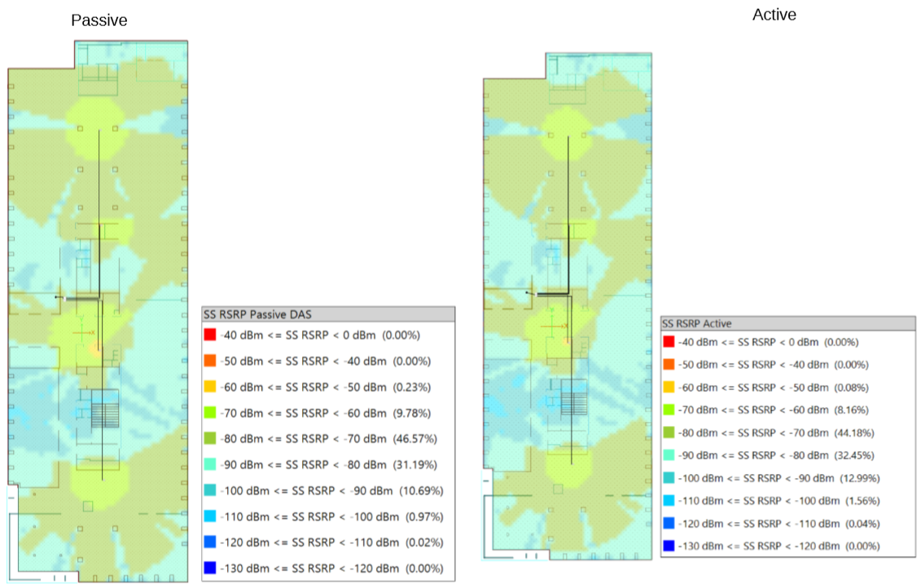Select orange swatch in Passive DAS legend

click(x=210, y=361)
